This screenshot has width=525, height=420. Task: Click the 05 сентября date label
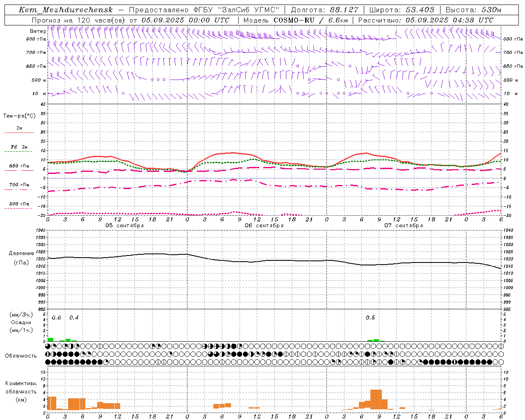125,225
